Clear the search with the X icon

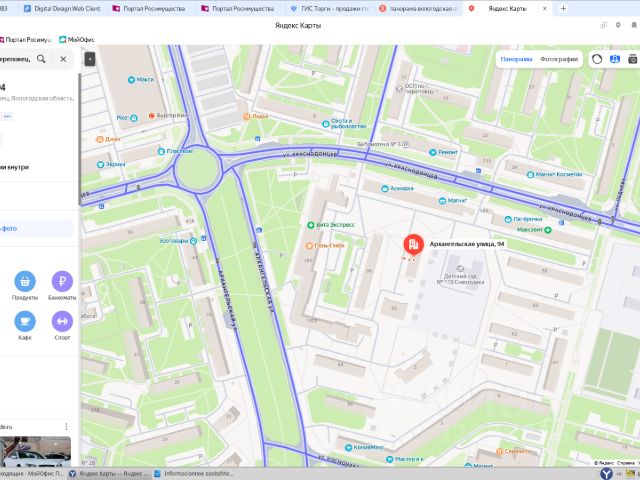[x=63, y=59]
